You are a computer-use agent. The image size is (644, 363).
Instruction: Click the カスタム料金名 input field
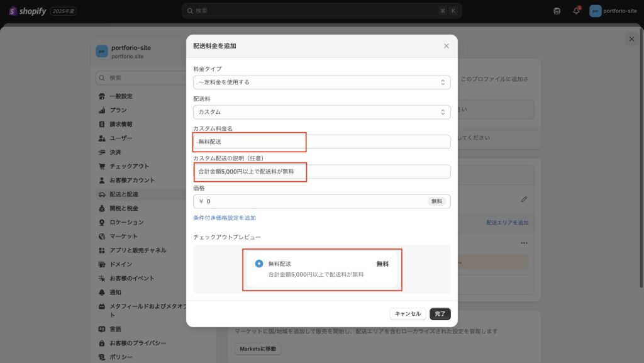[x=321, y=142]
